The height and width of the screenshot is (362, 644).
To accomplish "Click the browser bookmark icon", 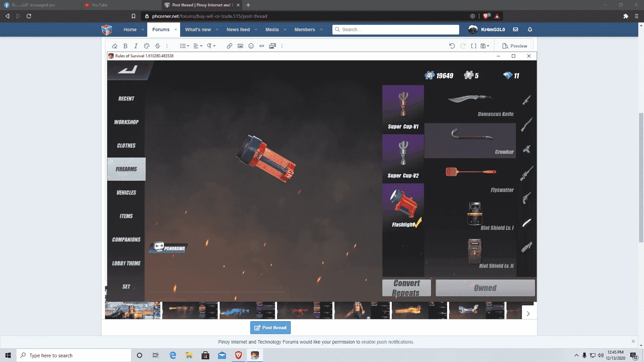I will (x=133, y=16).
